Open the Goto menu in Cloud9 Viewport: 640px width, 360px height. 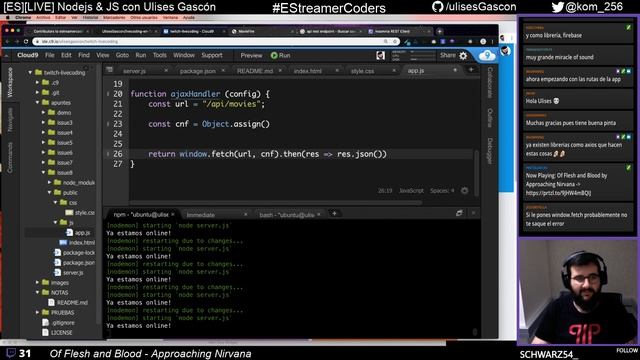click(122, 55)
